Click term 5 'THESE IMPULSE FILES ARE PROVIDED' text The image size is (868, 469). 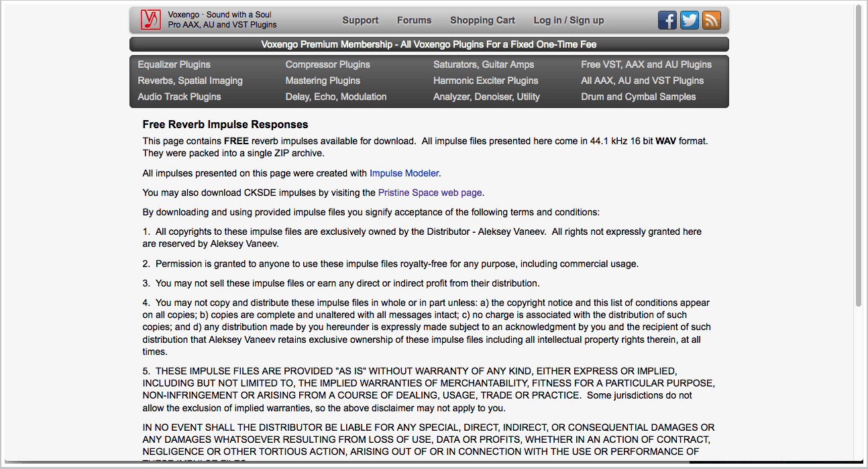click(x=429, y=389)
